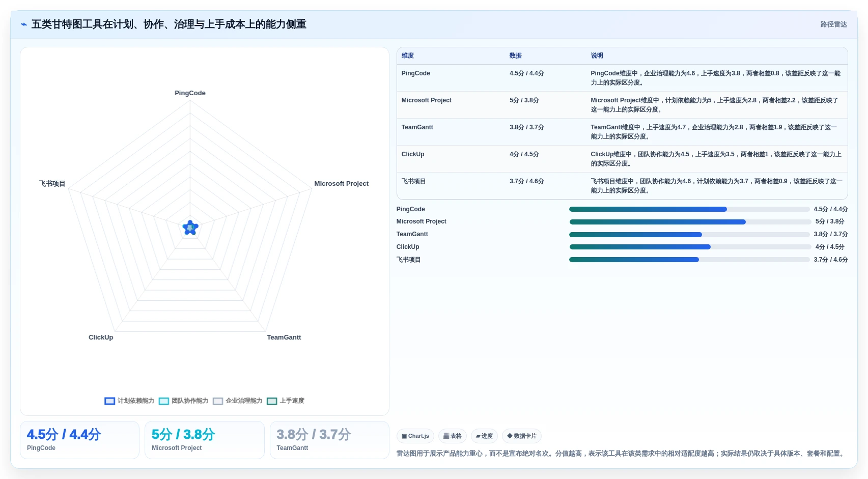Select the Microsoft Project table row name

(x=426, y=100)
